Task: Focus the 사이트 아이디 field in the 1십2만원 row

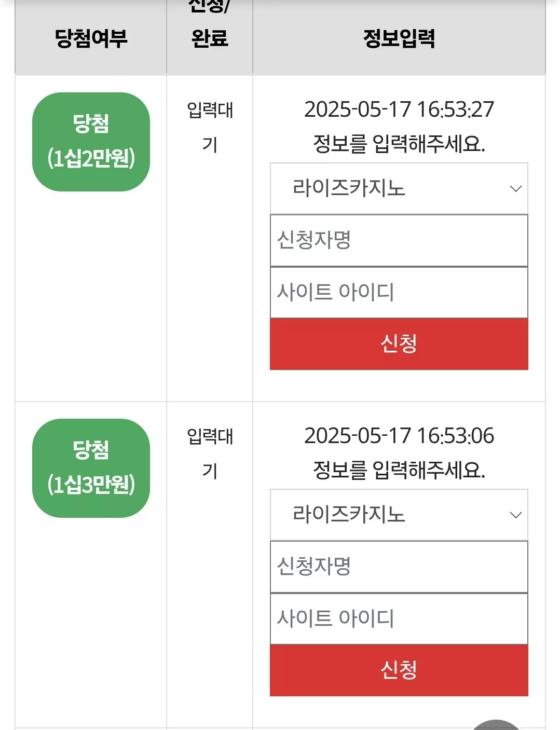Action: tap(399, 293)
